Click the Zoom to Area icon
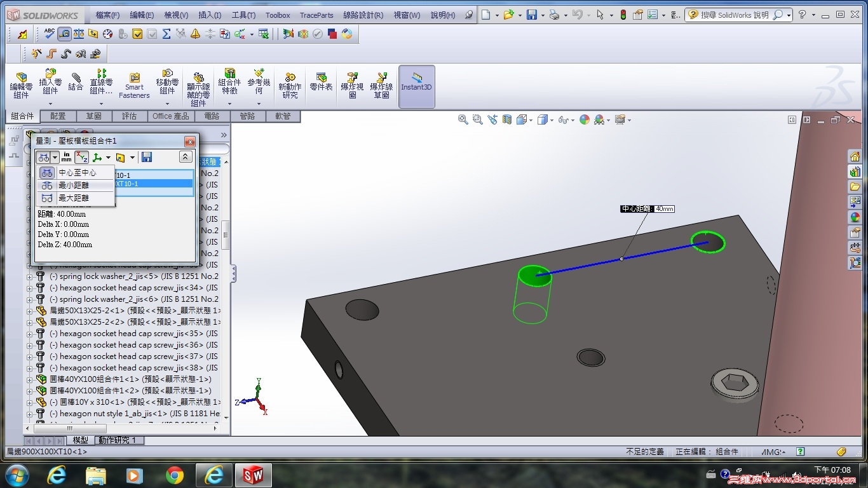This screenshot has height=488, width=868. pyautogui.click(x=477, y=119)
